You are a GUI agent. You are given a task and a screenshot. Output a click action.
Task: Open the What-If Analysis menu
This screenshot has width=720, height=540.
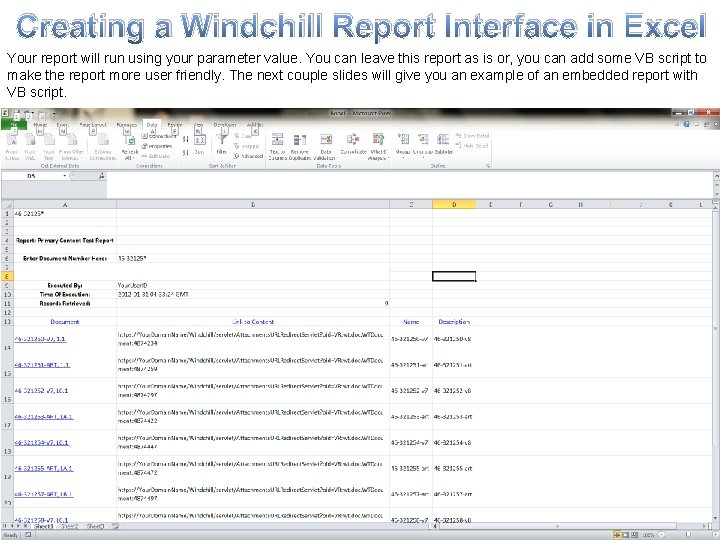coord(378,147)
